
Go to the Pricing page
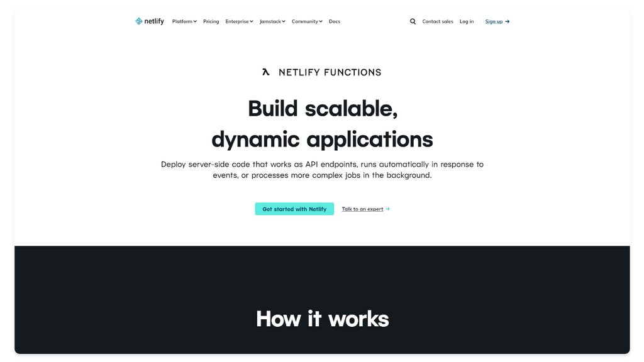pyautogui.click(x=211, y=21)
